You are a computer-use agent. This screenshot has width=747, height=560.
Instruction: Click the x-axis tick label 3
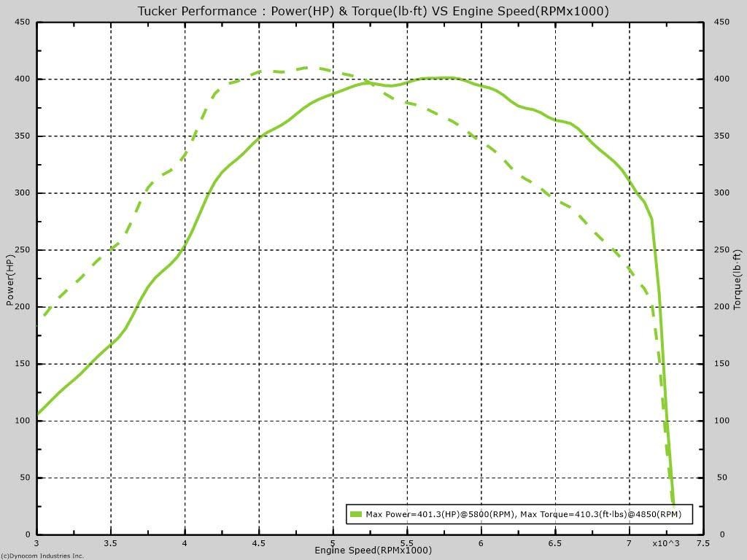click(x=36, y=543)
